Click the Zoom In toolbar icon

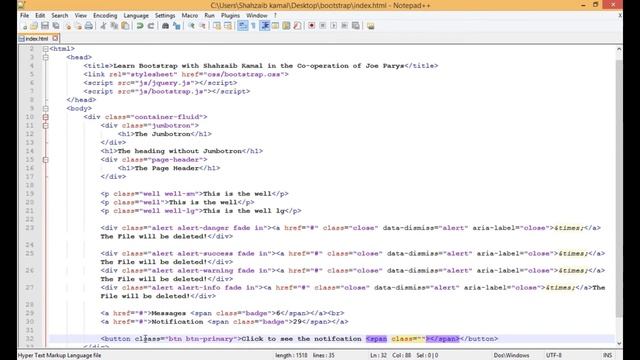click(x=191, y=26)
